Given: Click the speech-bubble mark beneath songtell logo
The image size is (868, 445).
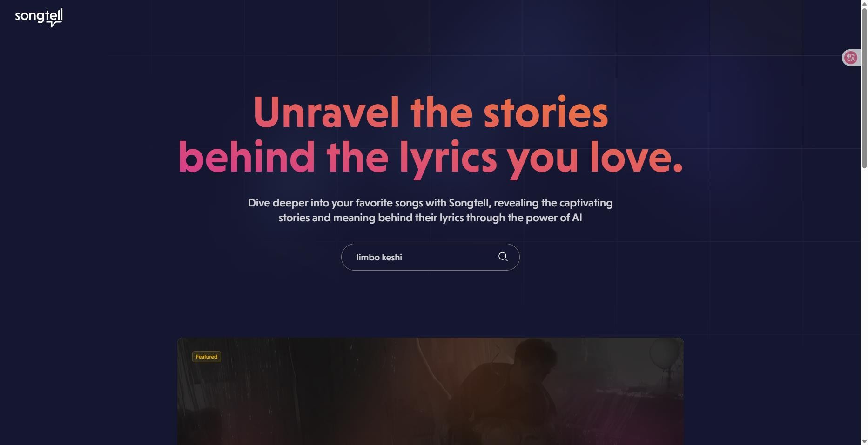Looking at the screenshot, I should point(56,24).
